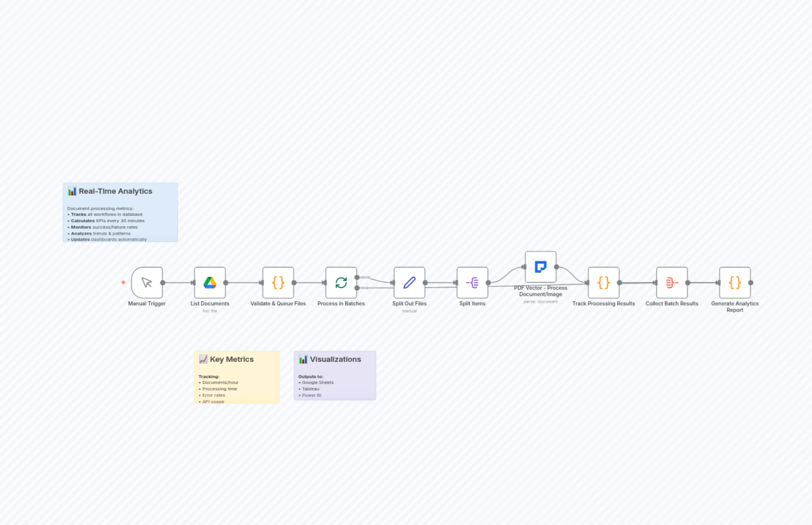Select the PDF Vector processing node

pos(541,267)
